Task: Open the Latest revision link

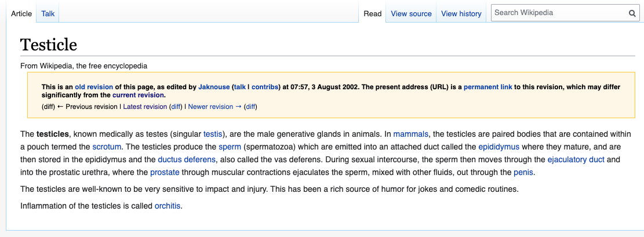Action: 145,107
